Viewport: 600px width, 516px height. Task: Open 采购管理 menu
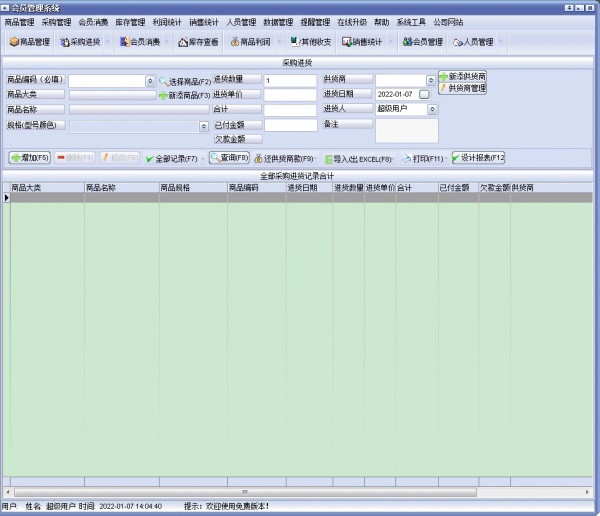[56, 23]
